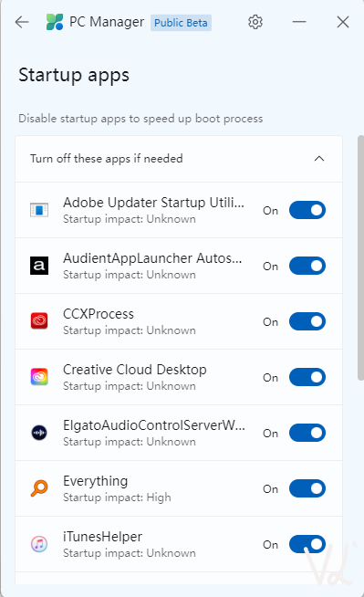Image resolution: width=364 pixels, height=597 pixels.
Task: Click the Adobe Updater Startup Utility icon
Action: click(x=39, y=210)
